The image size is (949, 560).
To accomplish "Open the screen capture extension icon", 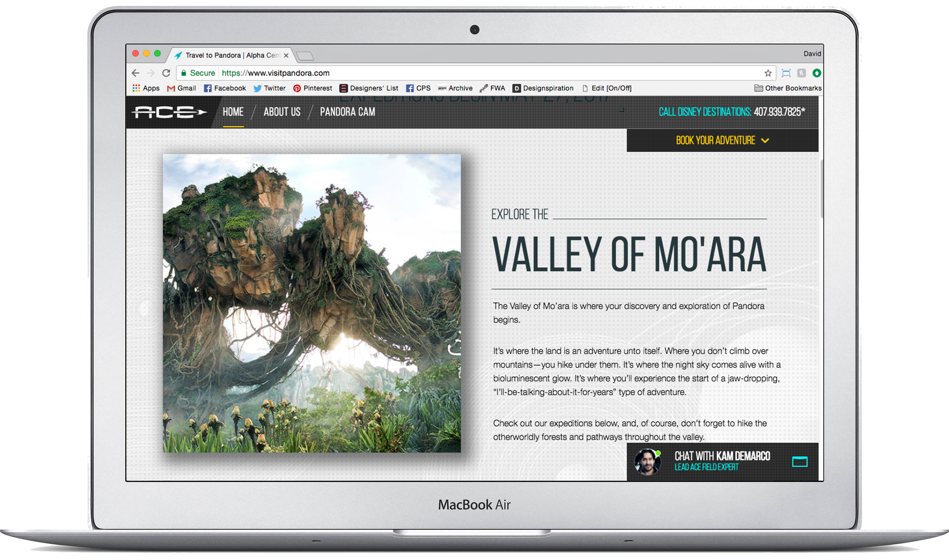I will point(786,73).
